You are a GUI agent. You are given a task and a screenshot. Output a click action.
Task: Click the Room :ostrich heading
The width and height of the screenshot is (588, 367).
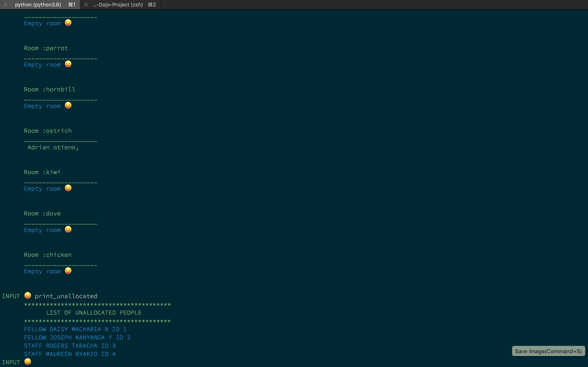click(x=48, y=131)
